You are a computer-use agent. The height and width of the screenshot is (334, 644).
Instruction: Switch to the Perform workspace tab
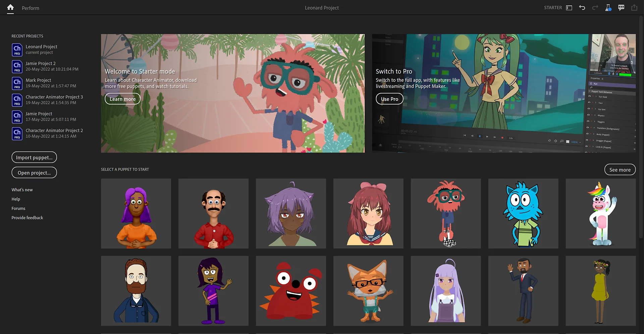tap(31, 8)
